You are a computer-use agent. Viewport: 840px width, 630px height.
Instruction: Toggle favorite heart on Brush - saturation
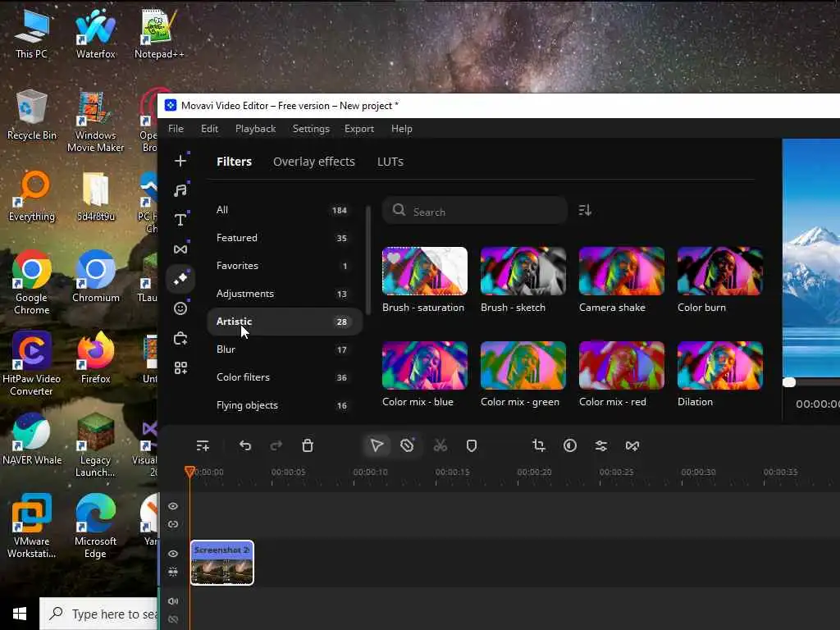pos(394,258)
